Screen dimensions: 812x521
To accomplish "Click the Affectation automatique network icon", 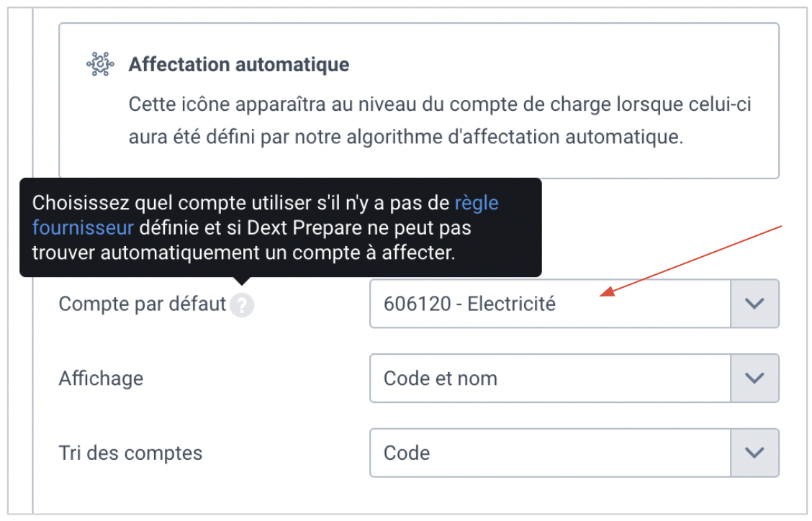I will point(101,64).
